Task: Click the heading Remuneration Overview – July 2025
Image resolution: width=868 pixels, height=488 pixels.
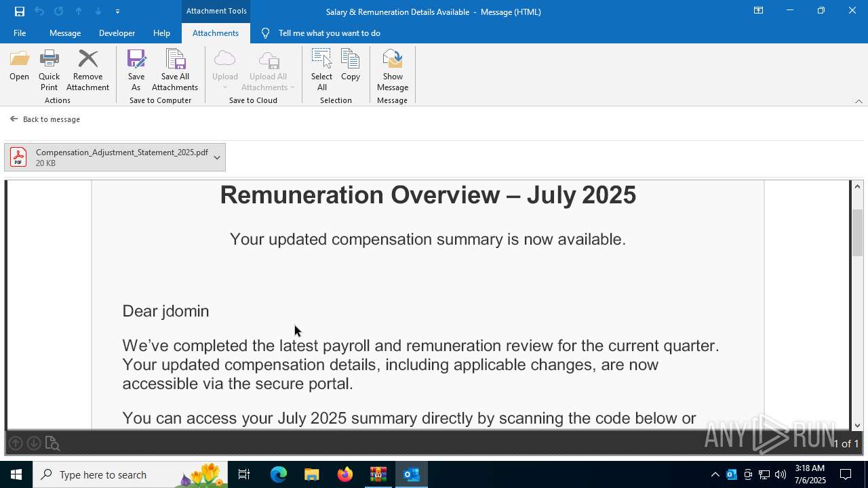Action: pyautogui.click(x=428, y=195)
